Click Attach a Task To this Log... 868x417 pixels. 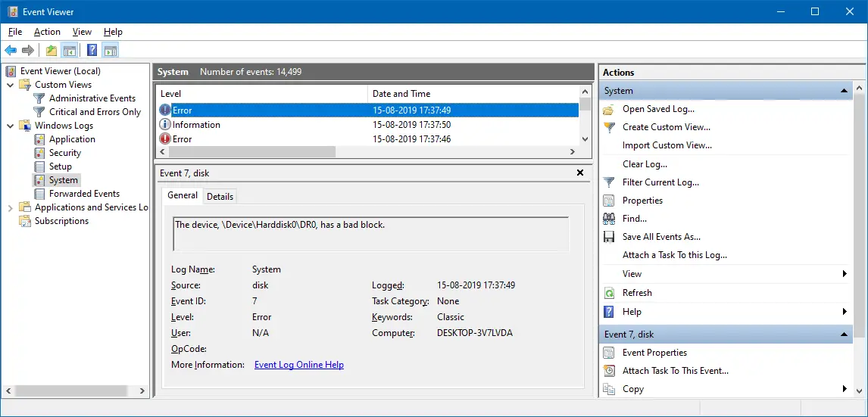(674, 255)
